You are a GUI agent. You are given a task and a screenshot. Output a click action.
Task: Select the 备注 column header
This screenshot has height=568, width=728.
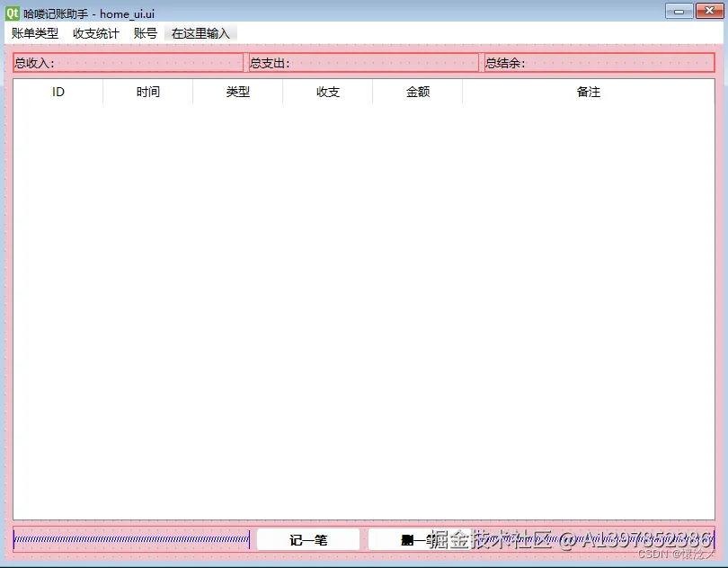[588, 92]
